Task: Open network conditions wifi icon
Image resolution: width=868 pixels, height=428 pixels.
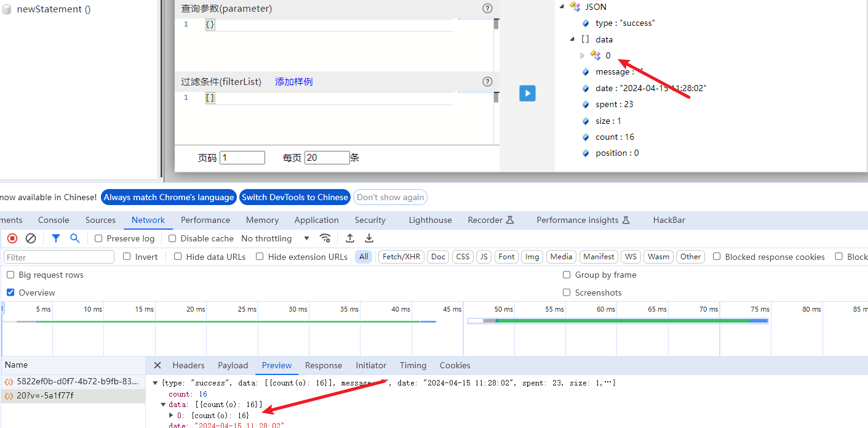Action: point(325,238)
